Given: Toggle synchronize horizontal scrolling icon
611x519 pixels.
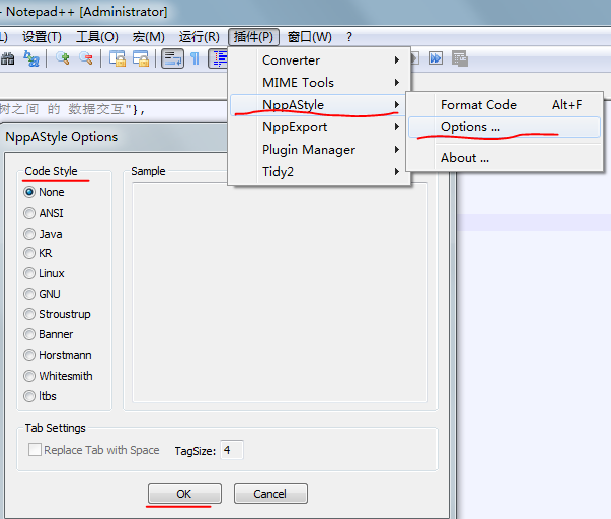Looking at the screenshot, I should pos(141,59).
